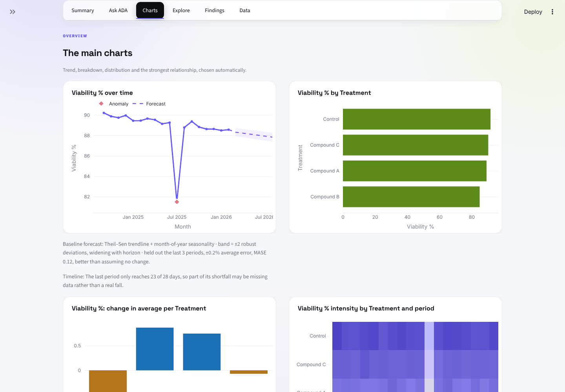This screenshot has width=565, height=392.
Task: Click the Control row of the heatmap
Action: pos(415,336)
